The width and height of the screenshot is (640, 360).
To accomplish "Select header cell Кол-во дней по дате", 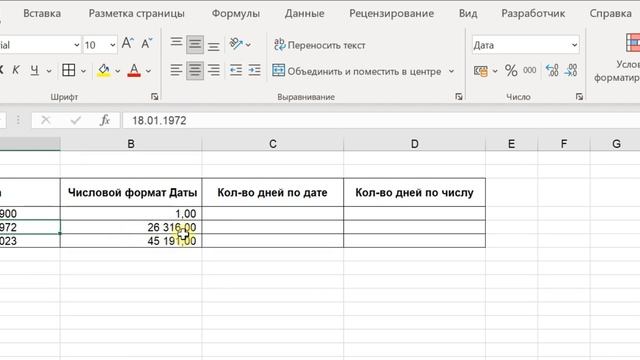I will [x=273, y=192].
